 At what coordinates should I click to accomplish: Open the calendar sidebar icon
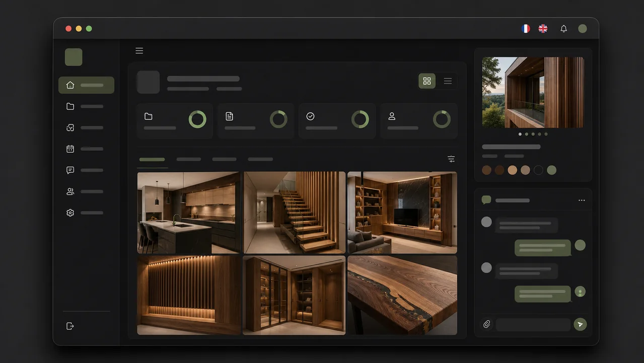point(70,149)
